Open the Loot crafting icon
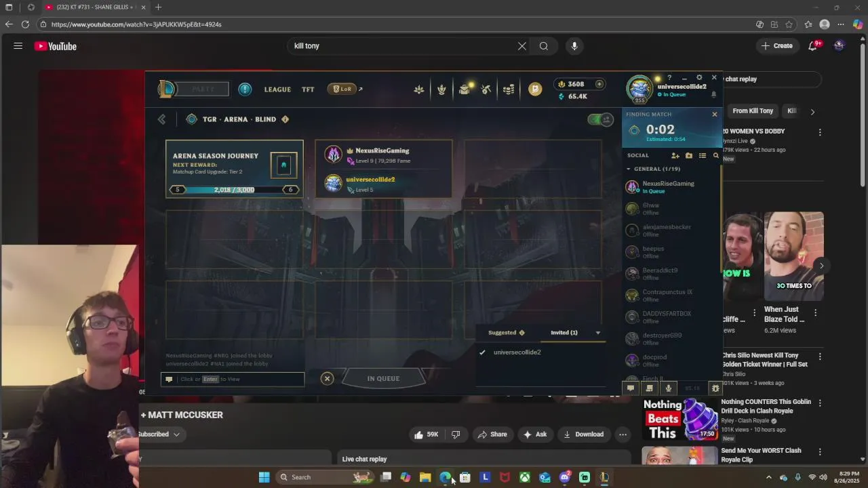 [441, 89]
